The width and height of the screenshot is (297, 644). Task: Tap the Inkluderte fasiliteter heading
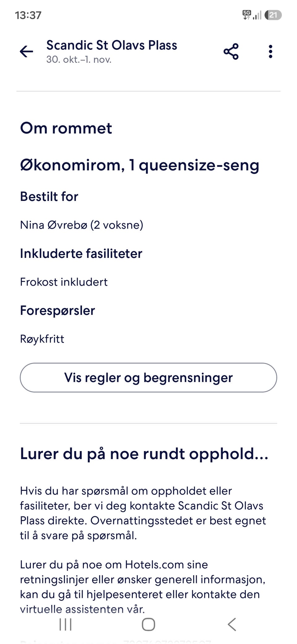pos(81,254)
